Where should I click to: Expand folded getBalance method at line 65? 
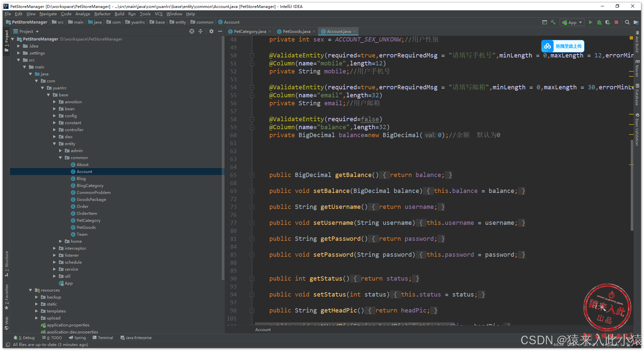coord(252,175)
